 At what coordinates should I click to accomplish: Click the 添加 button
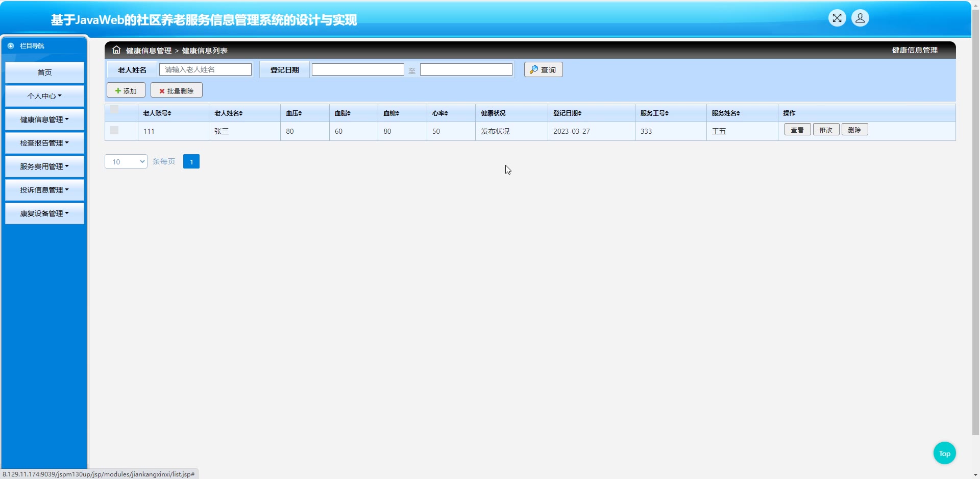click(x=126, y=90)
